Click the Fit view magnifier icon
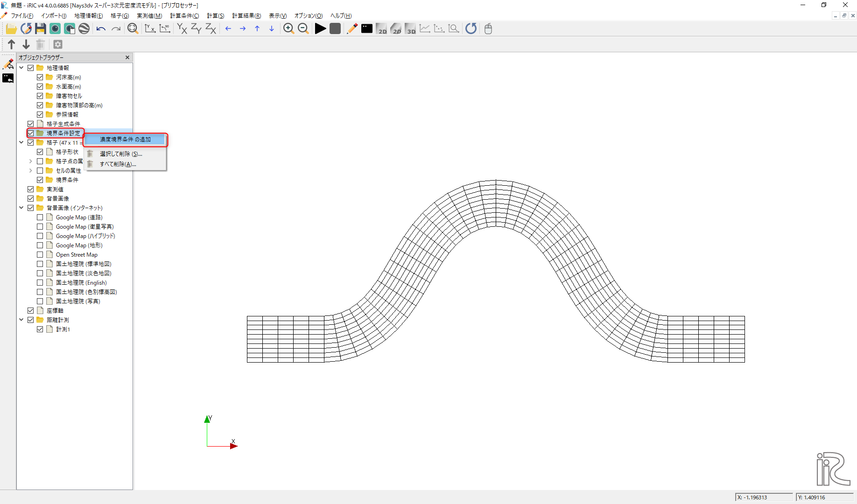This screenshot has height=504, width=857. tap(133, 29)
